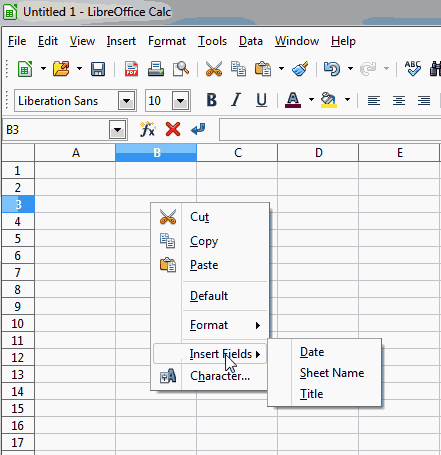Select column D header

(x=318, y=153)
